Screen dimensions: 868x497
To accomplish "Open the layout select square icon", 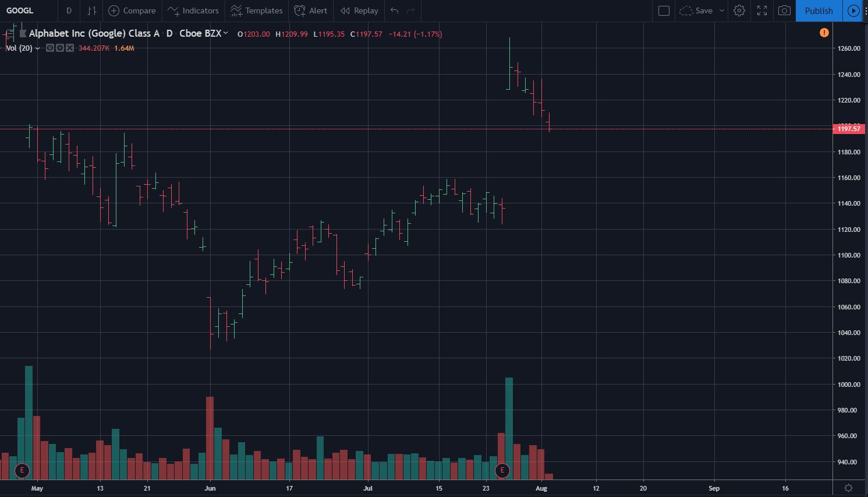I will (x=664, y=10).
